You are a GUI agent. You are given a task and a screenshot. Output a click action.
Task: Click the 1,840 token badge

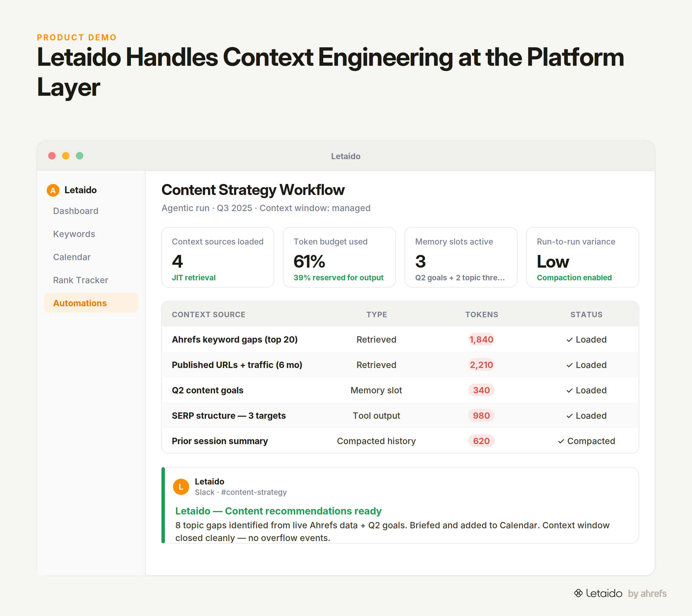point(482,339)
